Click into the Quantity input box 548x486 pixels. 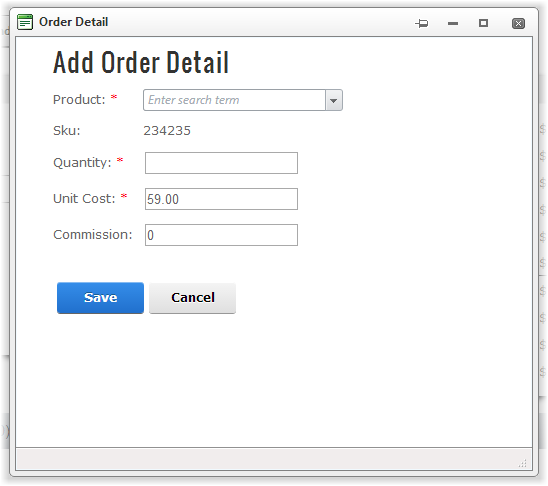[221, 163]
